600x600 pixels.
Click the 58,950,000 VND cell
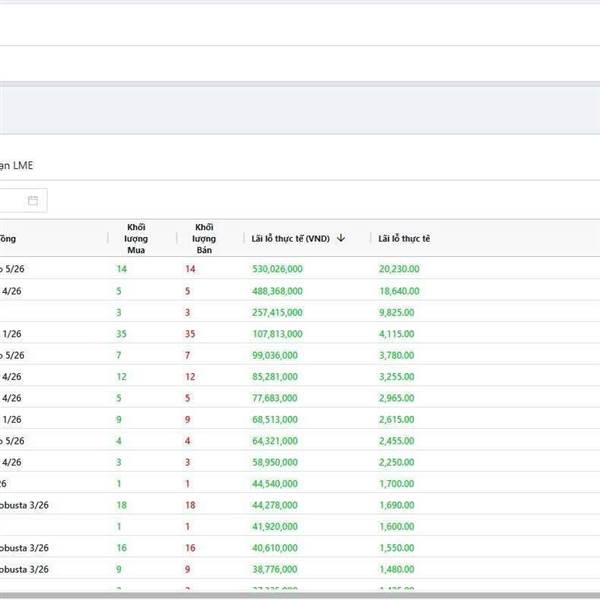[277, 462]
